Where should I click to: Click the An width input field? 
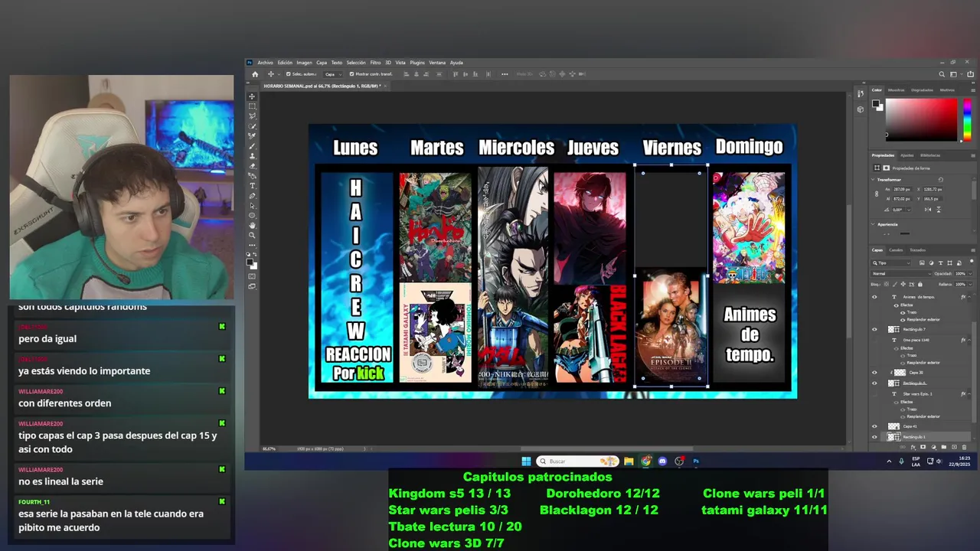click(x=902, y=189)
